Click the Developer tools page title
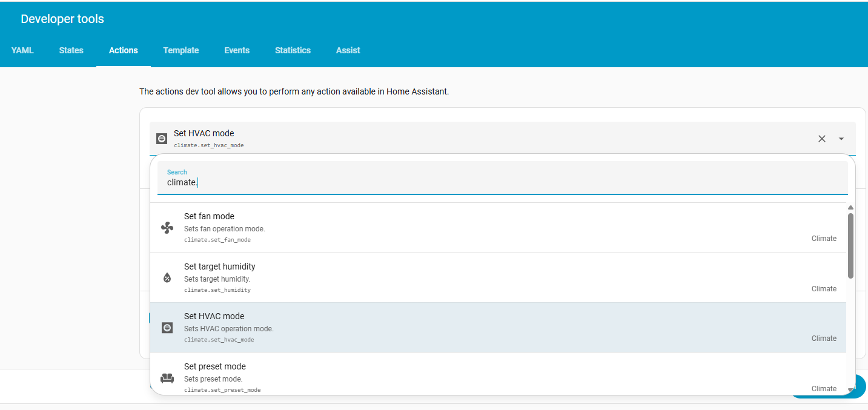Image resolution: width=868 pixels, height=410 pixels. 62,19
